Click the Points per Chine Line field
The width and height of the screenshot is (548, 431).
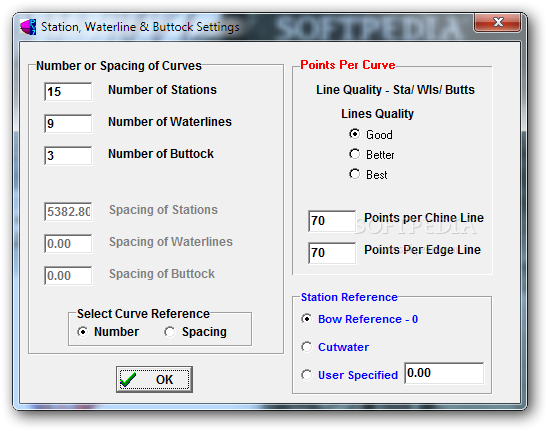click(x=332, y=221)
